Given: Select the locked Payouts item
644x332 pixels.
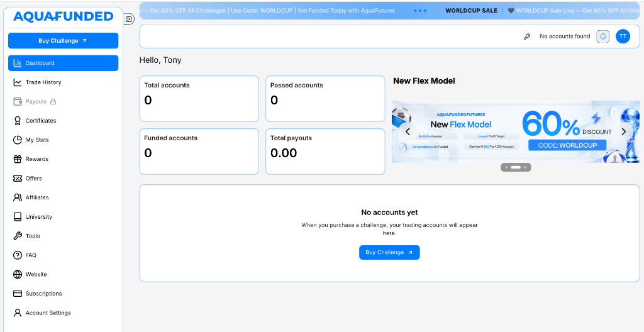Looking at the screenshot, I should click(64, 101).
